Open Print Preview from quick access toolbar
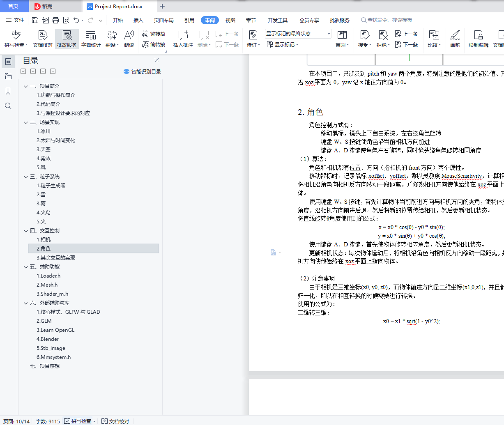Viewport: 504px width, 425px height. pos(66,20)
